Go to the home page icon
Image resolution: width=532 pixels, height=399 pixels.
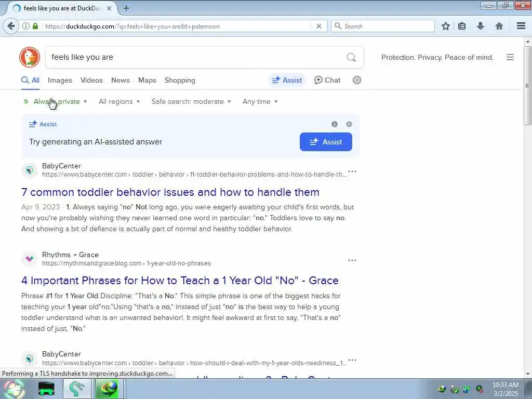point(499,26)
